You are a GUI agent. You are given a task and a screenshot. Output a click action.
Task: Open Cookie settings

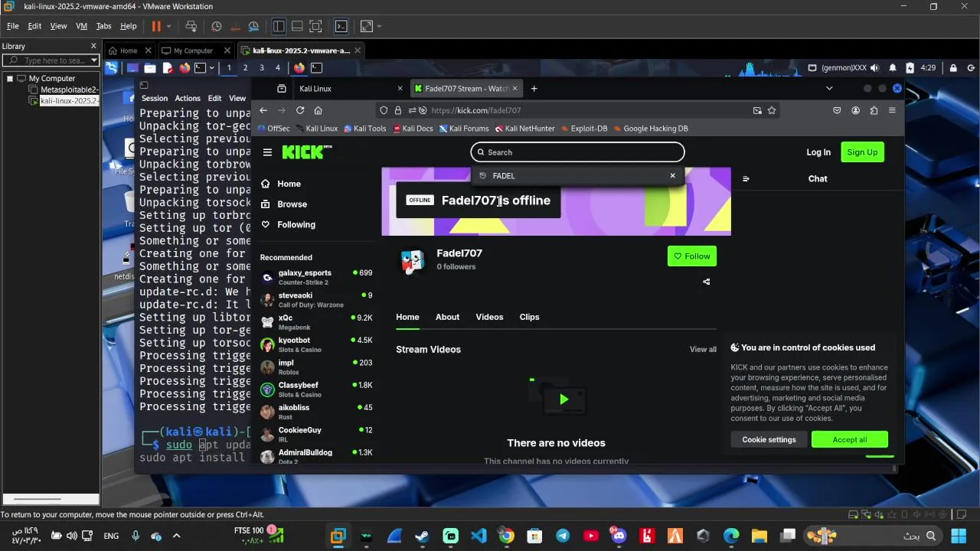769,440
